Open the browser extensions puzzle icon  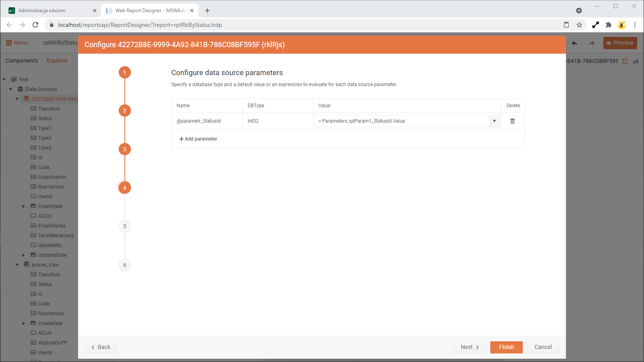[x=608, y=25]
